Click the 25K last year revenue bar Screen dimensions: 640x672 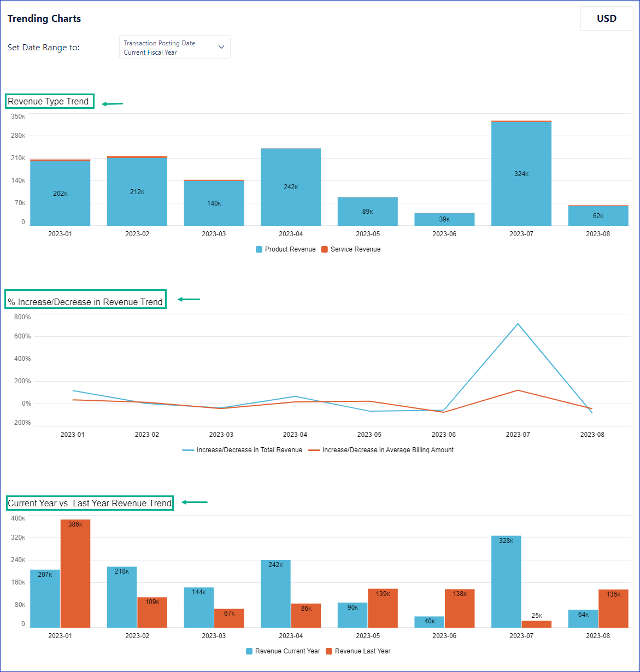(x=537, y=624)
